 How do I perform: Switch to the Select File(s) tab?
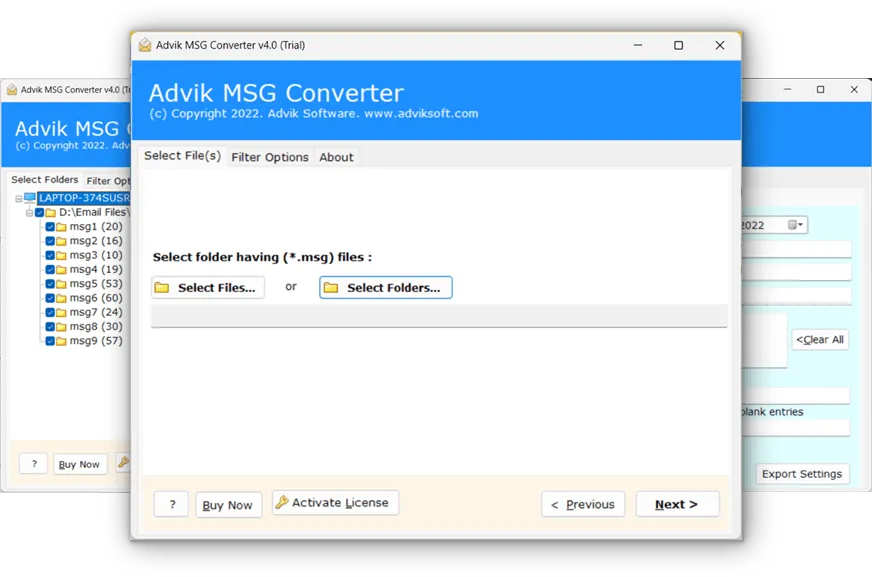click(182, 156)
